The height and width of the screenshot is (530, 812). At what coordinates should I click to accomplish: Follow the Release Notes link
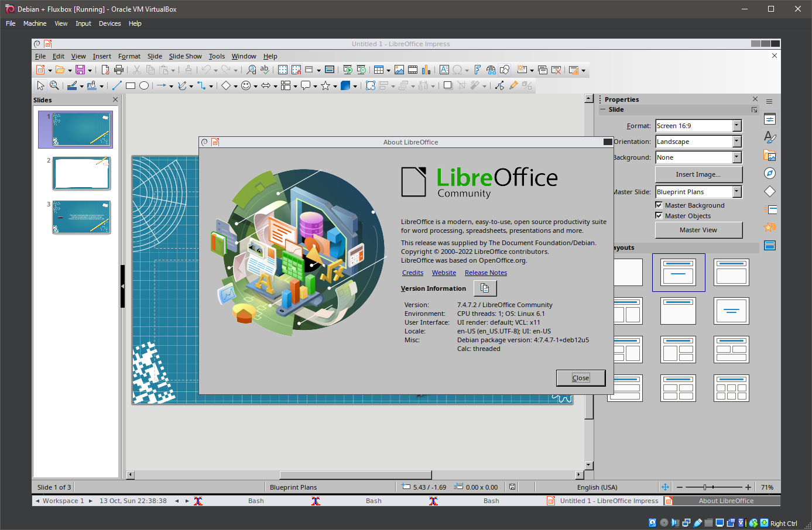(485, 273)
